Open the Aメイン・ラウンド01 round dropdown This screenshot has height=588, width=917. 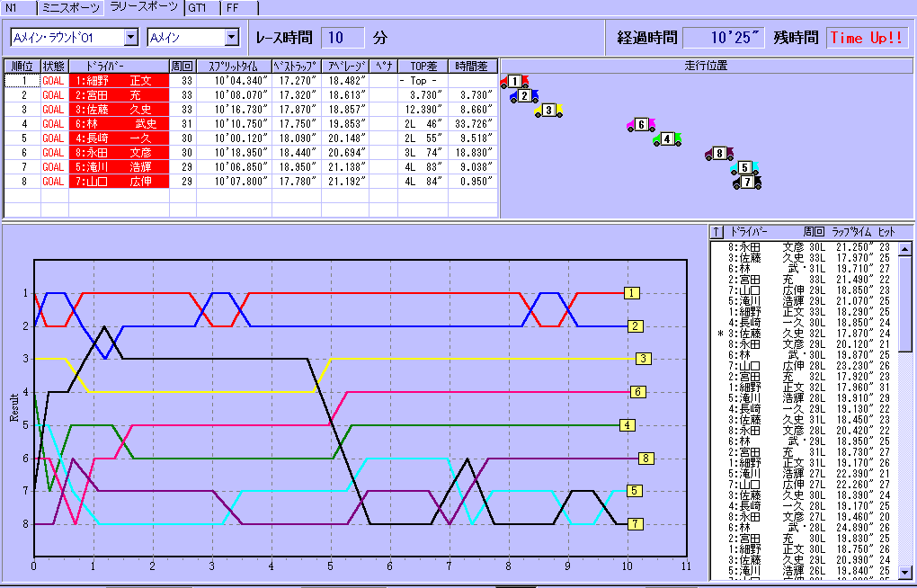(130, 38)
